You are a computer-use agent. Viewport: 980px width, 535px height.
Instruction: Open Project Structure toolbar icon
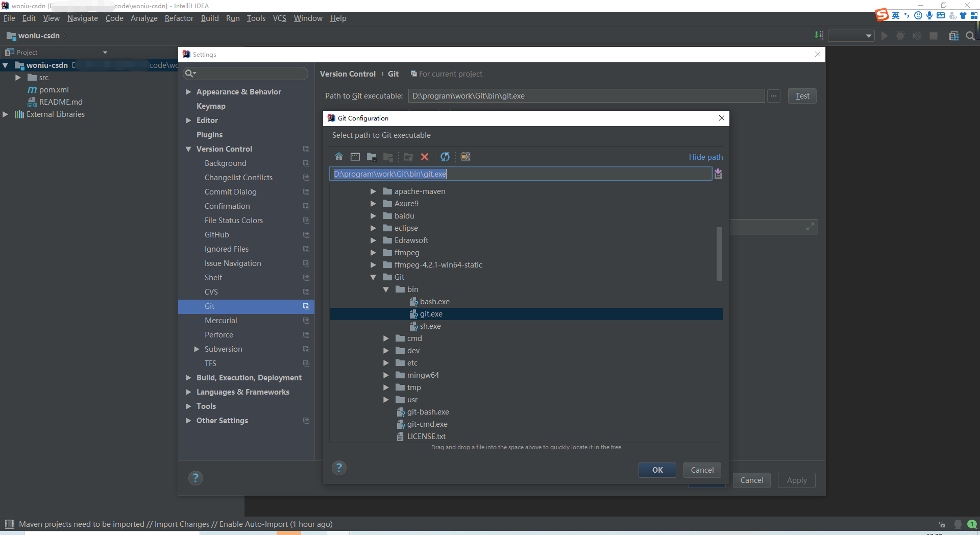coord(954,36)
